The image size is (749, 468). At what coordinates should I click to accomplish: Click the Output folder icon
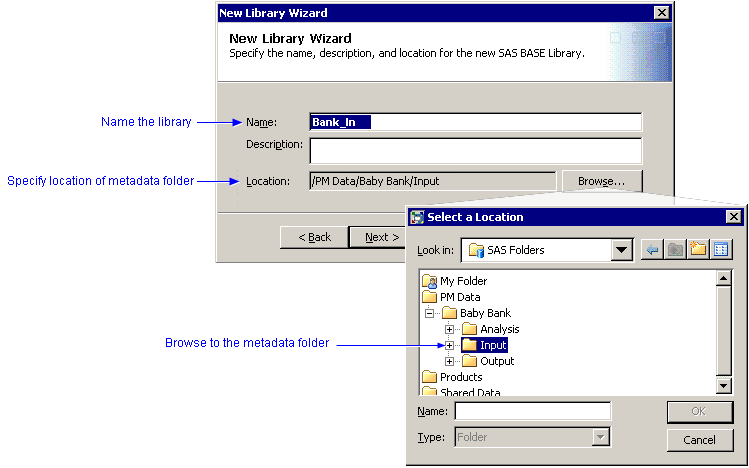point(469,361)
